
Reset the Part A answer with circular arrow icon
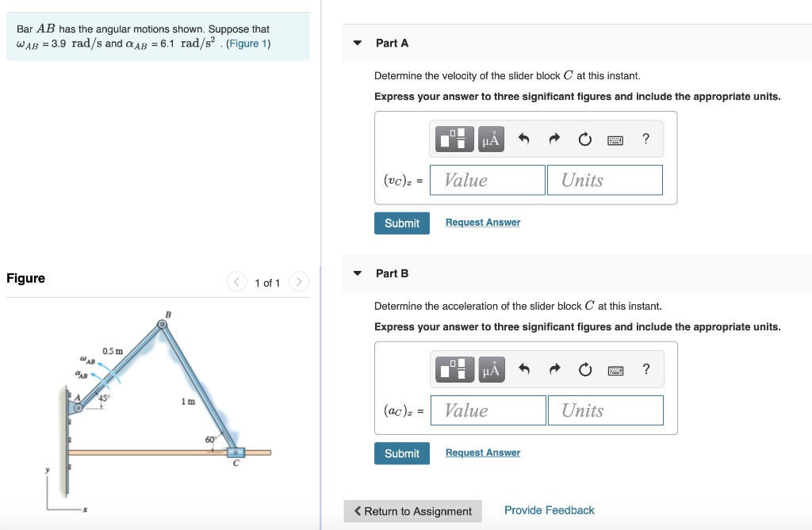(584, 139)
